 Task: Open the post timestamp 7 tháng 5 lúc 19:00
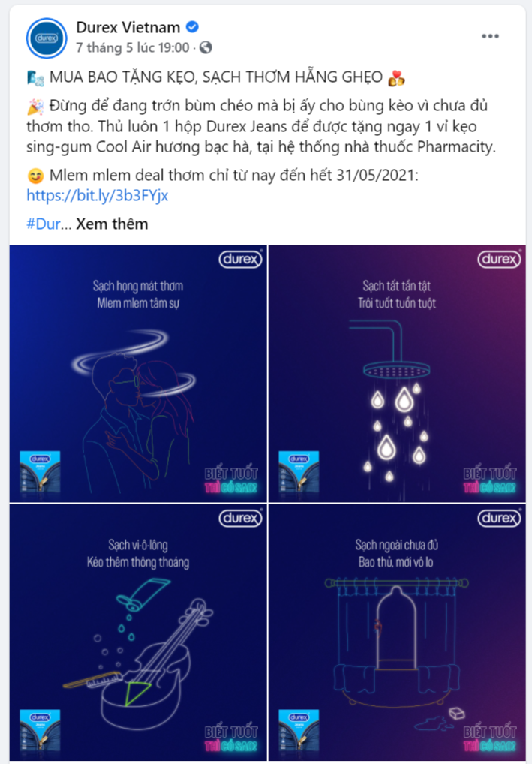133,47
